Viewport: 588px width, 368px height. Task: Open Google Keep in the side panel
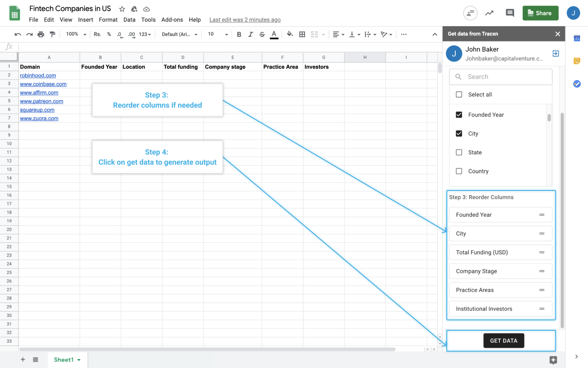click(x=577, y=61)
